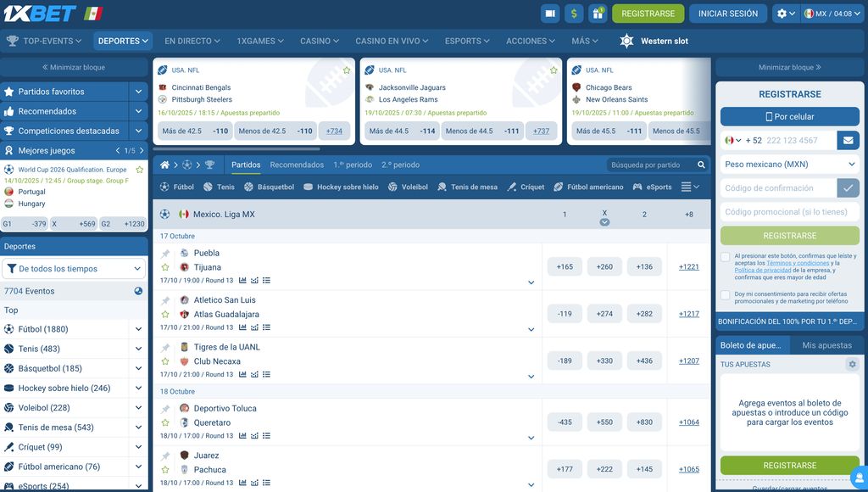
Task: Click the search magnifier icon
Action: 701,165
